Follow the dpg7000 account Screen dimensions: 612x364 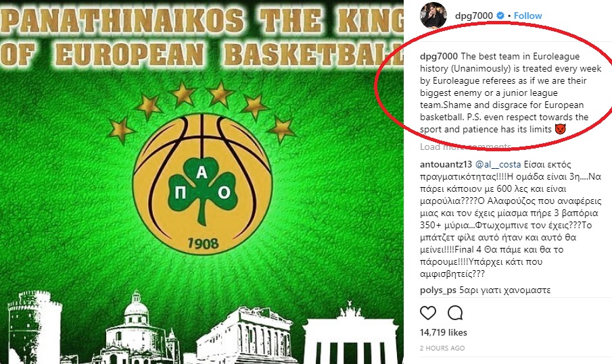coord(527,16)
